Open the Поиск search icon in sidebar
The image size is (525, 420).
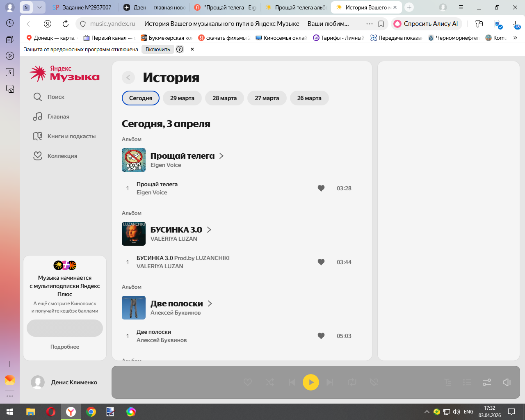[x=38, y=97]
